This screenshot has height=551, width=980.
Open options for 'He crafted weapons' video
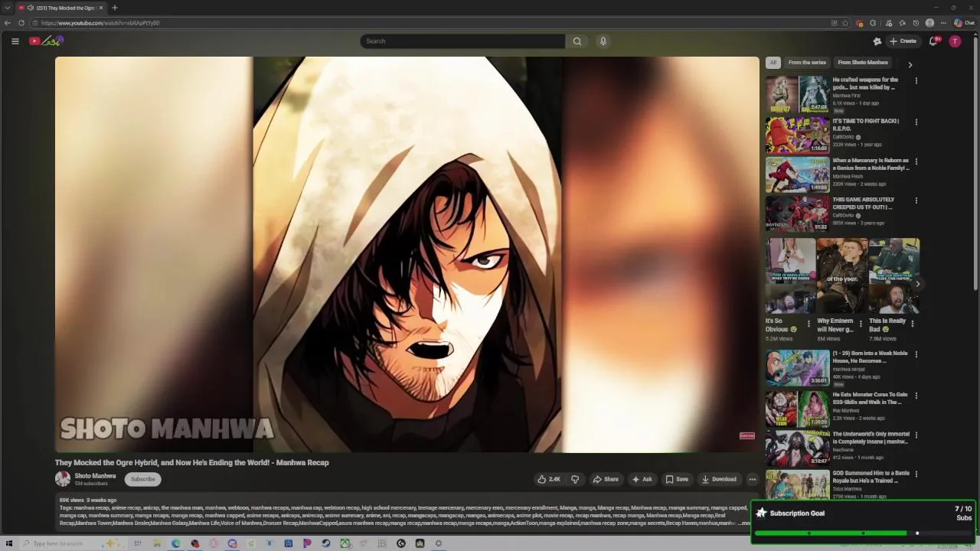click(916, 80)
